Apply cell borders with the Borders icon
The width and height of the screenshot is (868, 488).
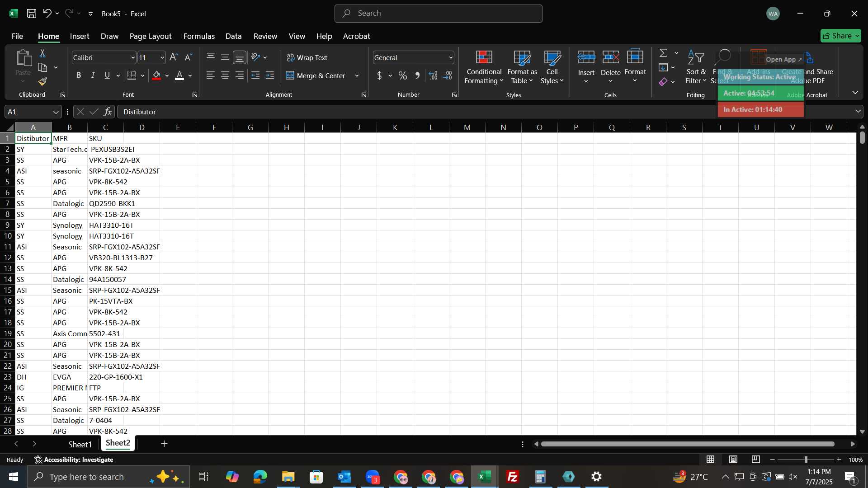point(132,75)
